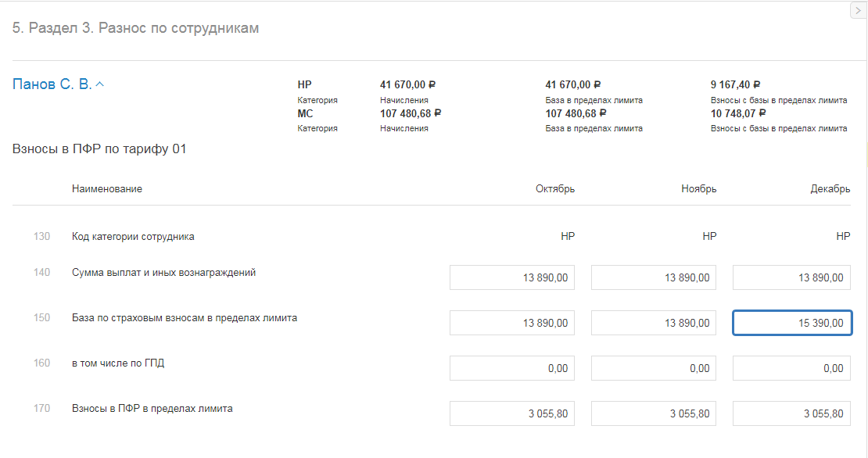Select November field in row 150
The width and height of the screenshot is (868, 458).
pos(654,323)
